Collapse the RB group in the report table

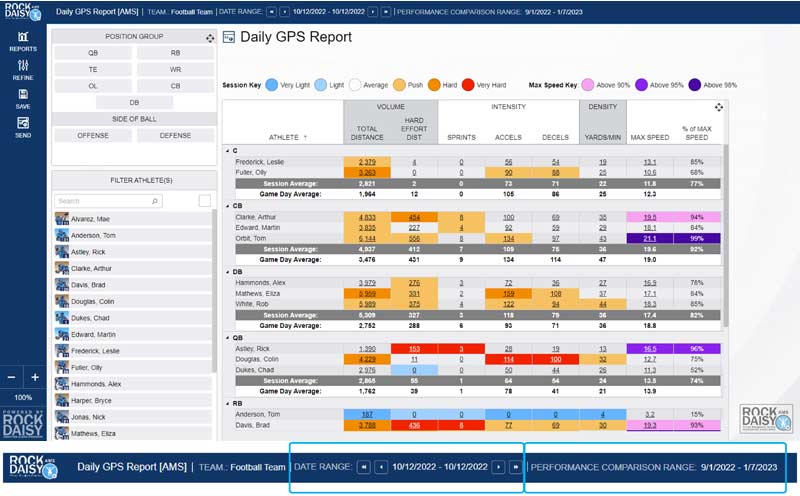[228, 404]
